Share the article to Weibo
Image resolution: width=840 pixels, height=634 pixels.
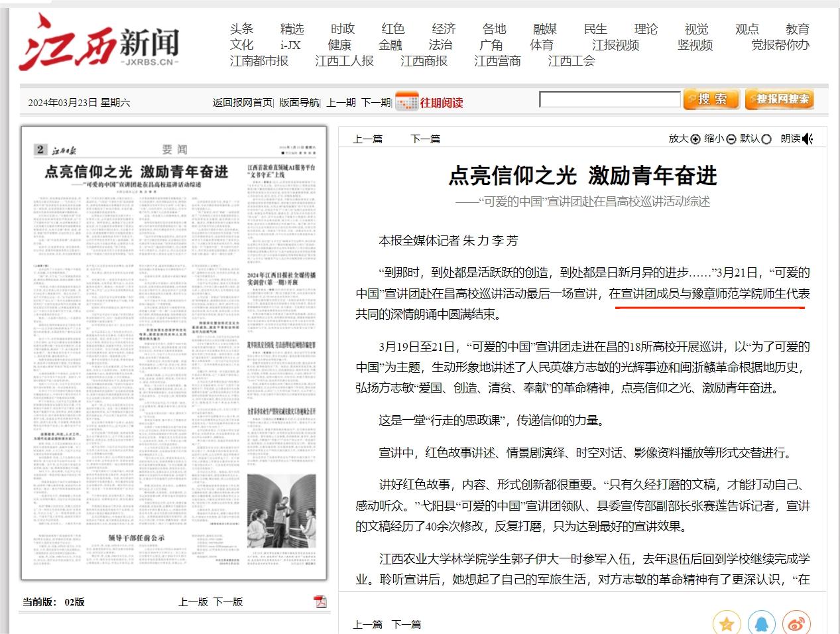796,623
